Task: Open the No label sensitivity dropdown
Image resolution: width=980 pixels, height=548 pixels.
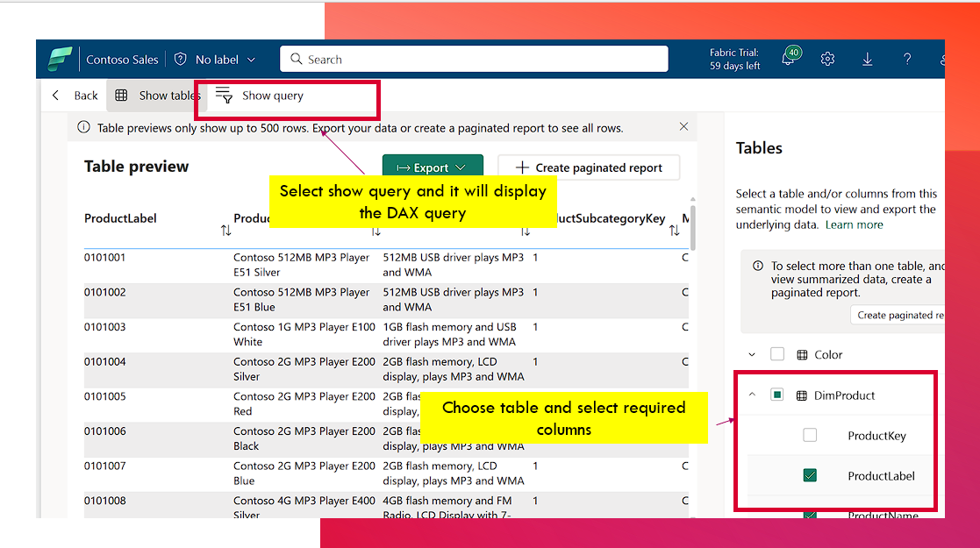Action: [216, 60]
